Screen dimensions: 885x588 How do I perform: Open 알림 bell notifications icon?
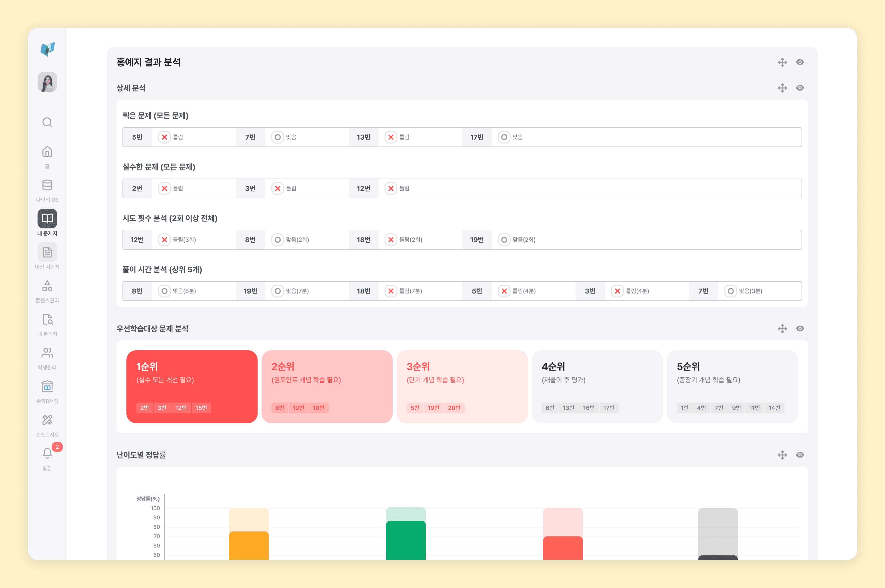[47, 453]
